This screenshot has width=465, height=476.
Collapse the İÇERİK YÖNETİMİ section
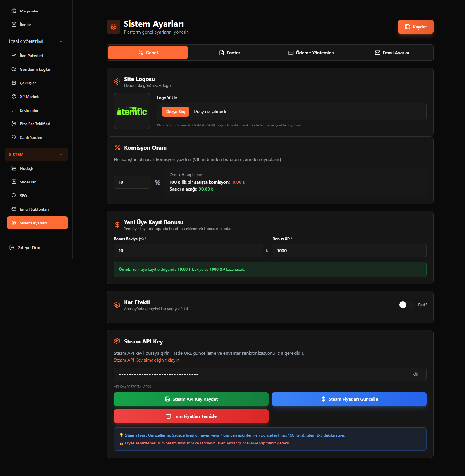[61, 42]
